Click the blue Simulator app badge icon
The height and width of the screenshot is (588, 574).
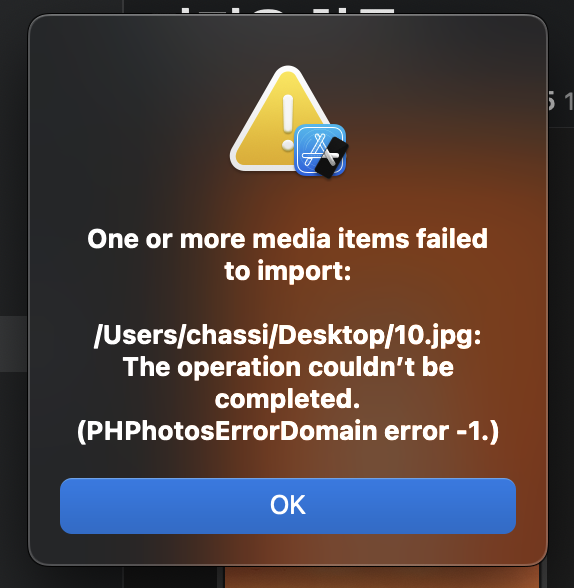319,150
